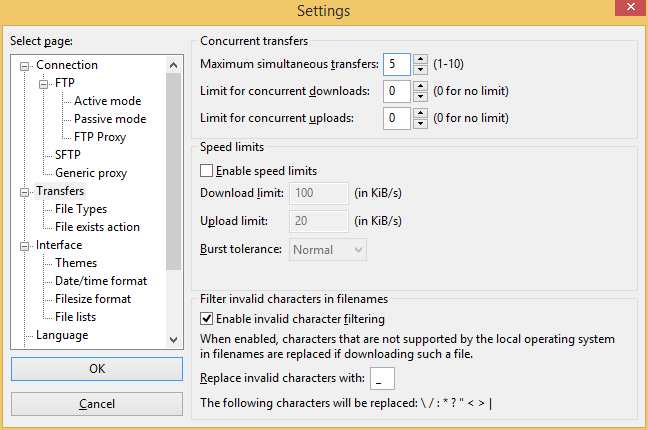Image resolution: width=648 pixels, height=430 pixels.
Task: Collapse the FTP tree node
Action: coord(44,84)
